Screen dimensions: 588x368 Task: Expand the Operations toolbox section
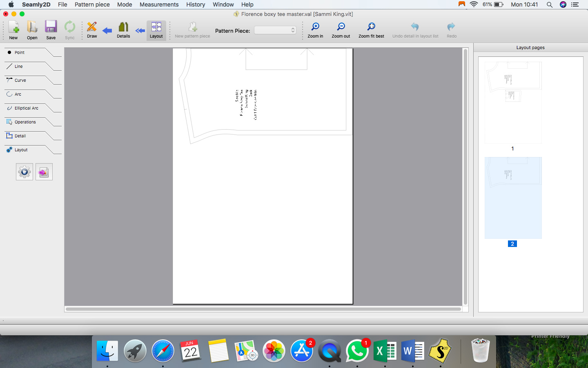tap(25, 122)
